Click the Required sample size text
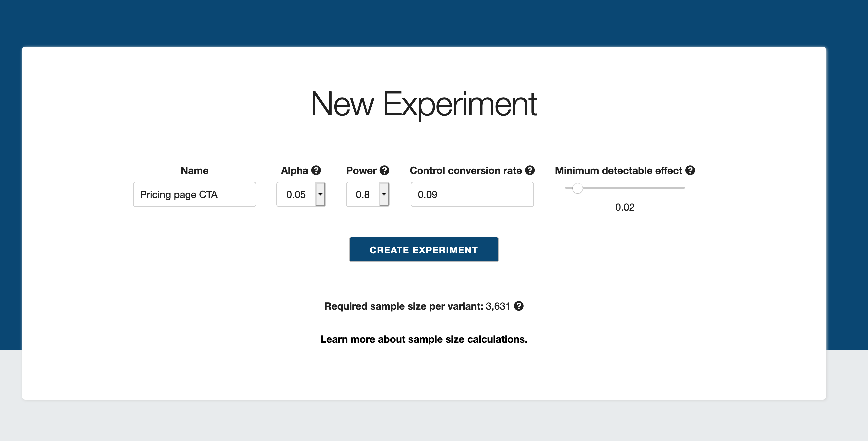868x441 pixels. 403,306
